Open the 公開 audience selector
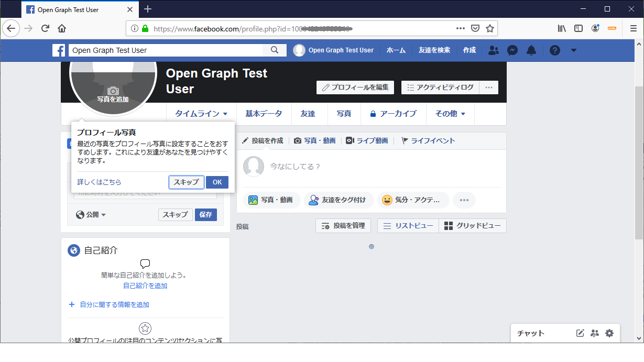Screen dimensions: 644x362 [x=90, y=214]
